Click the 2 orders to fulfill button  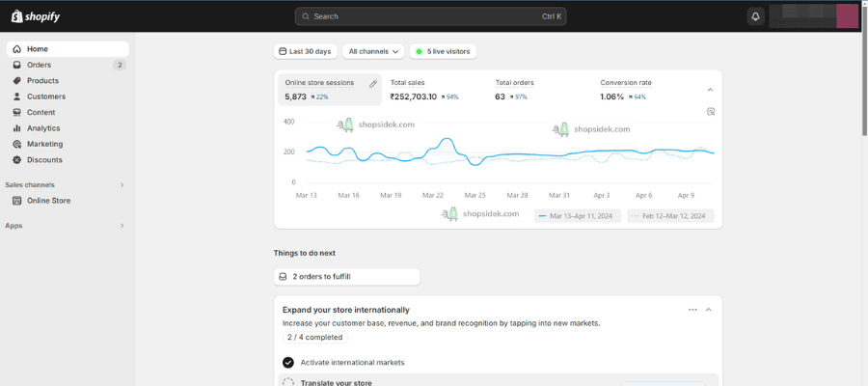[346, 277]
